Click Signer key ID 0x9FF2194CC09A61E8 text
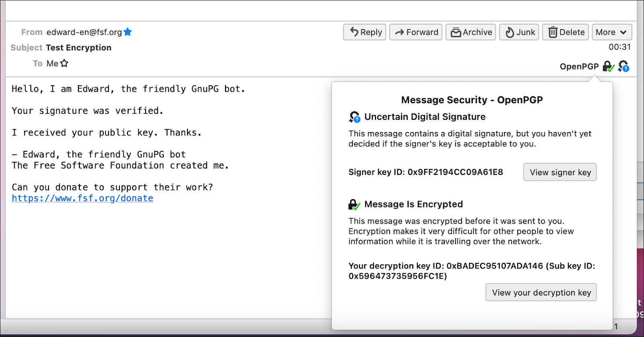Image resolution: width=644 pixels, height=337 pixels. pyautogui.click(x=426, y=172)
